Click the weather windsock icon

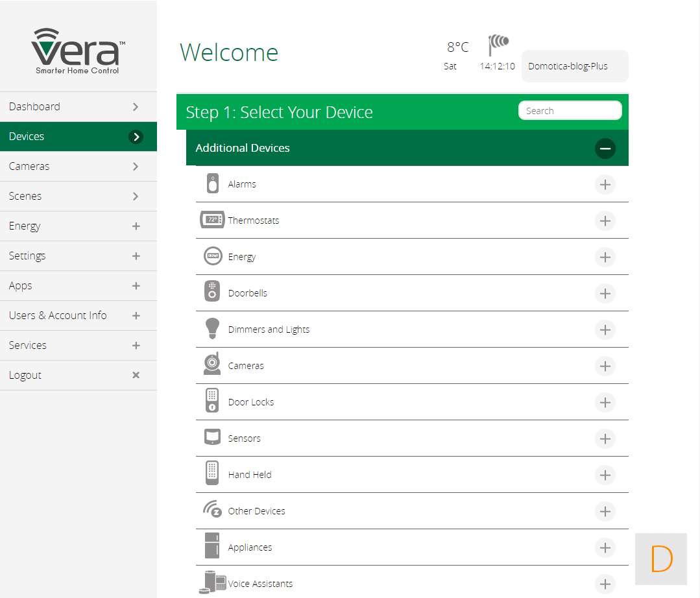click(x=498, y=45)
